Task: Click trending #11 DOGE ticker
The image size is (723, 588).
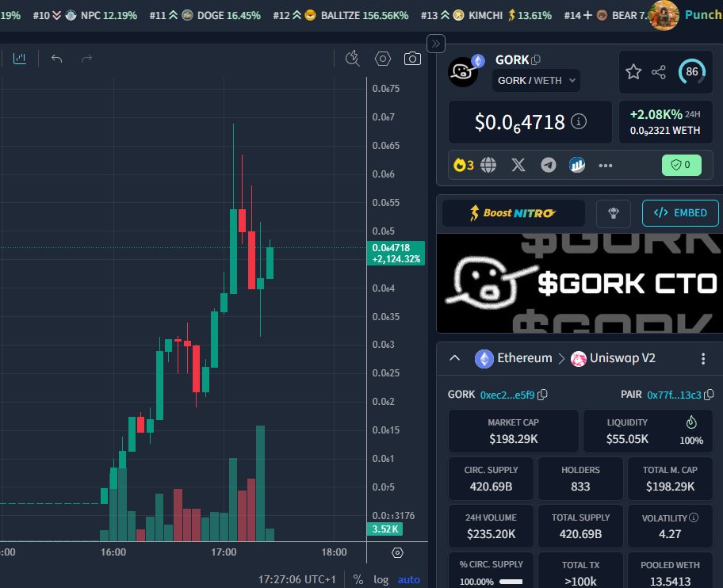Action: (x=205, y=15)
